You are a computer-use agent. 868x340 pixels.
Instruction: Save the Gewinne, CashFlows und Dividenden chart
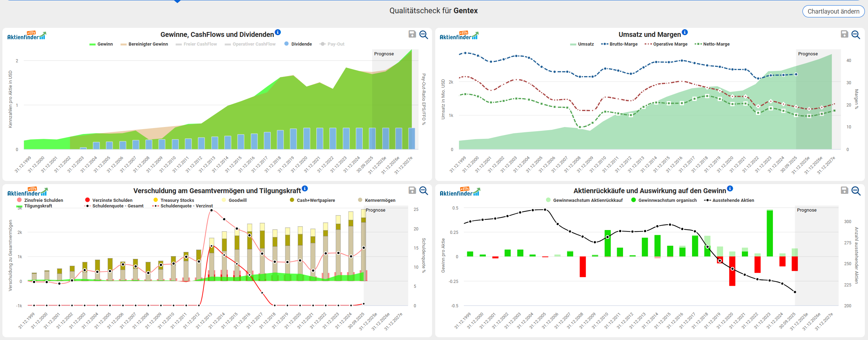pyautogui.click(x=412, y=34)
